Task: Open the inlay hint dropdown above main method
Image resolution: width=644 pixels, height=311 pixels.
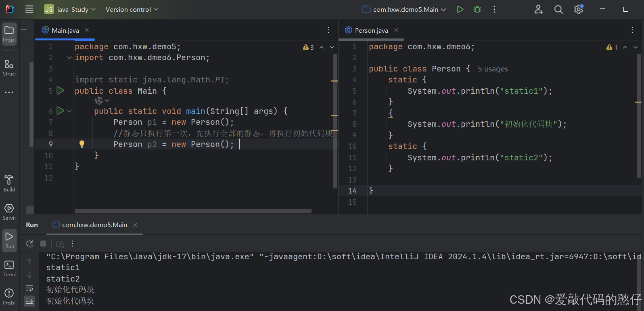Action: click(102, 101)
